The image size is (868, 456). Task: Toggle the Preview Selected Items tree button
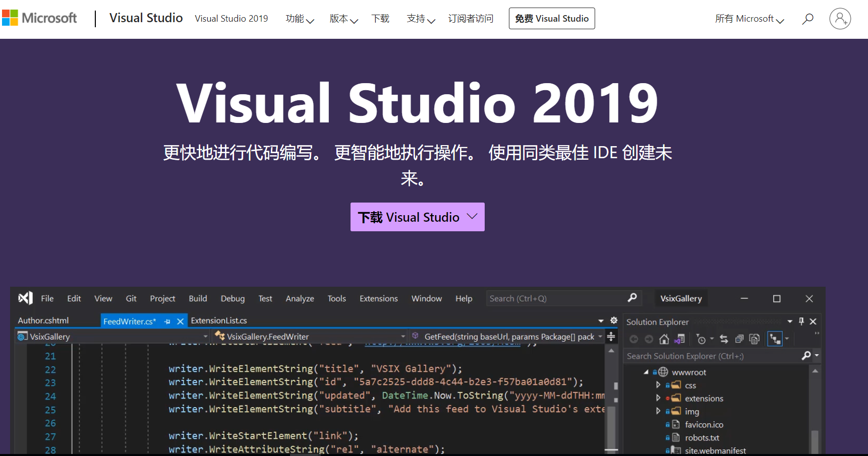click(775, 339)
